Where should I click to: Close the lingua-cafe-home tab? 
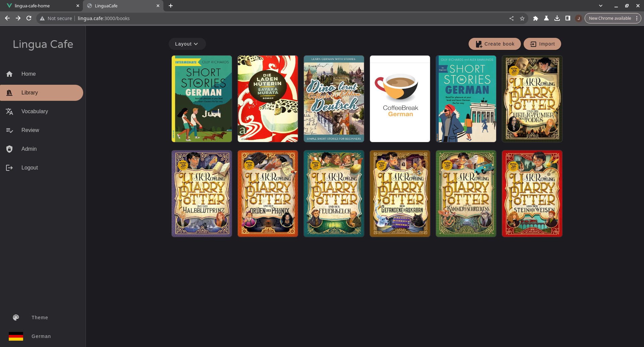[78, 6]
